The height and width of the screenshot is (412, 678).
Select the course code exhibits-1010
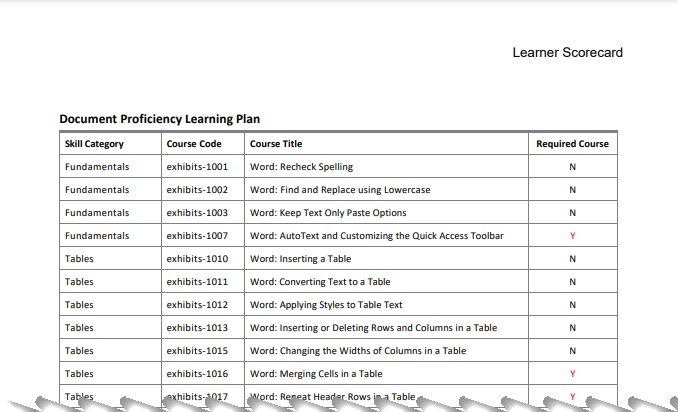point(197,259)
